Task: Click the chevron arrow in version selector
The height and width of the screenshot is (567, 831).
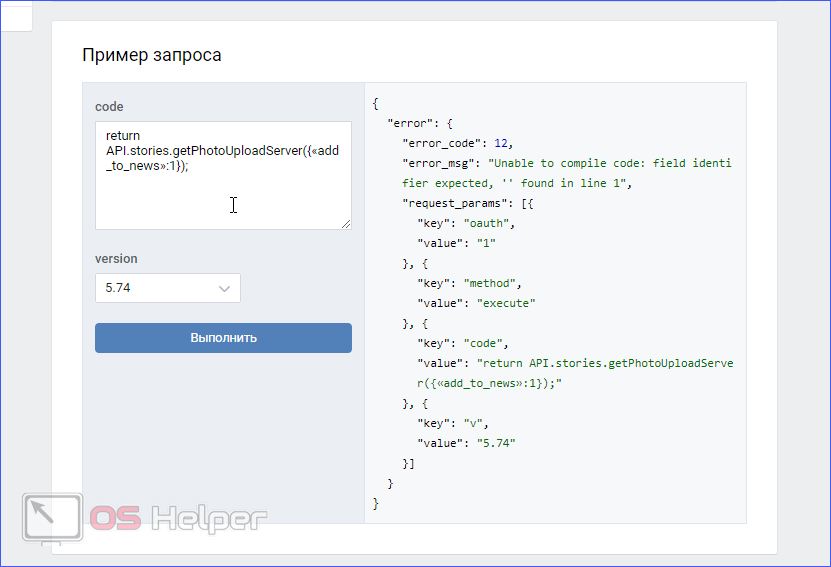Action: (x=224, y=288)
